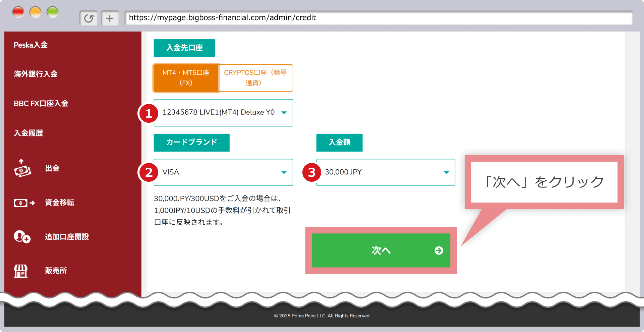Image resolution: width=644 pixels, height=332 pixels.
Task: Click the new tab plus icon
Action: 110,18
